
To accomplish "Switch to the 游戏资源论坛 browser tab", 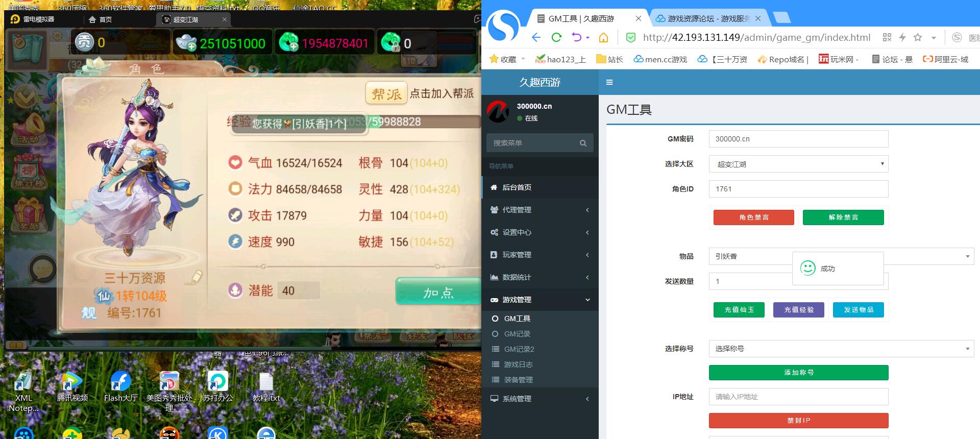I will pos(707,18).
